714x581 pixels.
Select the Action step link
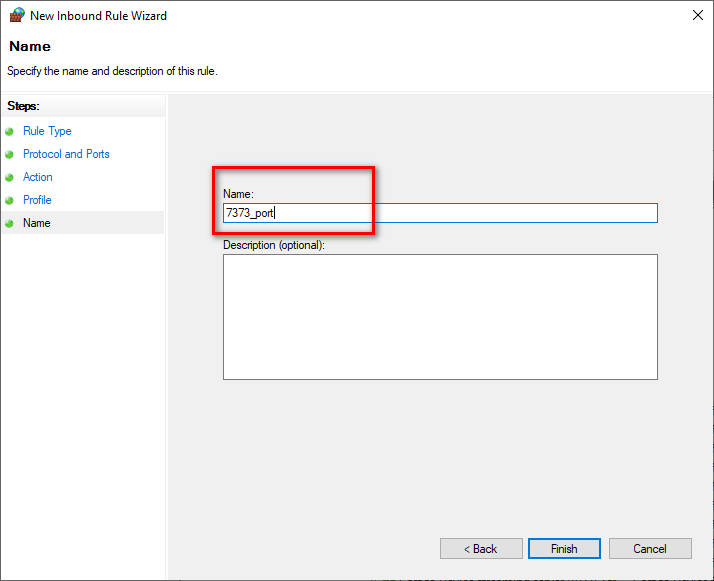click(37, 177)
